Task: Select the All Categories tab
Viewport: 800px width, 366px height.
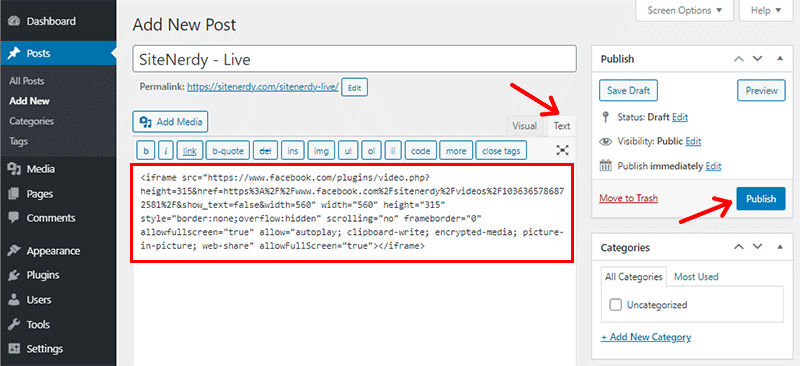Action: point(633,276)
